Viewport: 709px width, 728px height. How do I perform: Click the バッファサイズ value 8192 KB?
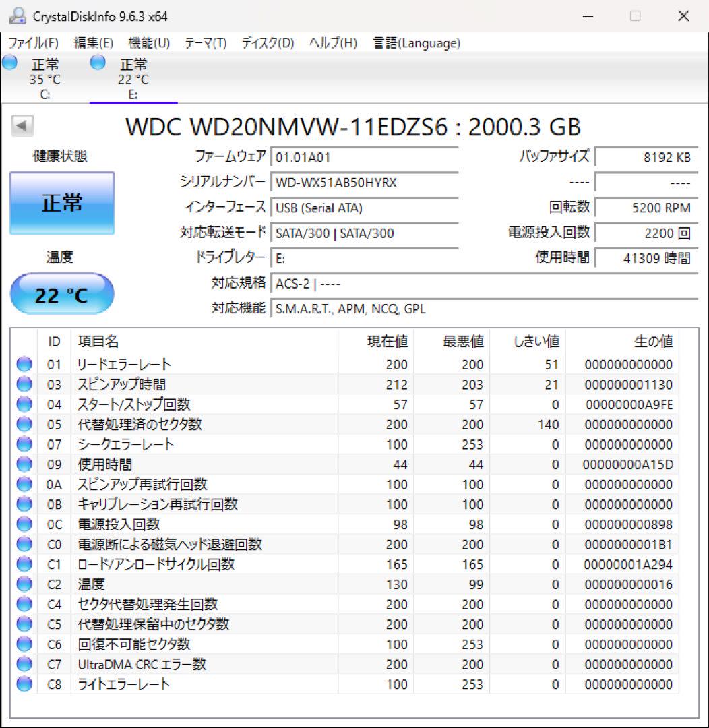click(646, 157)
